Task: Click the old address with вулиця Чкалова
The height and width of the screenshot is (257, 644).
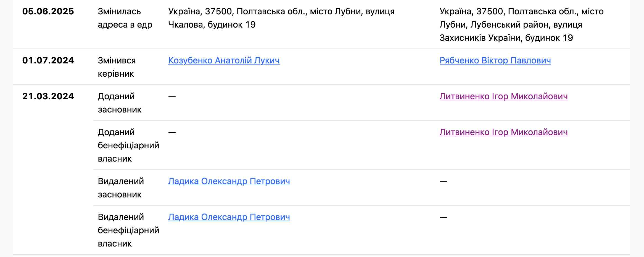Action: click(x=281, y=18)
